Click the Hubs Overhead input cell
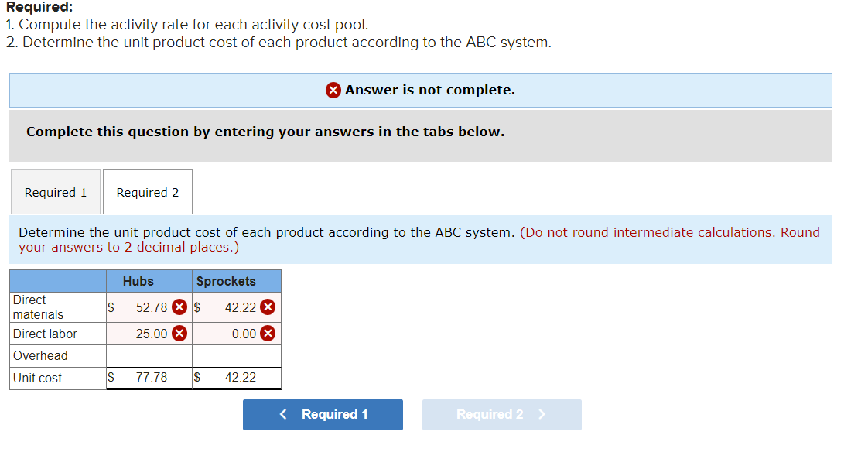This screenshot has height=459, width=868. [149, 355]
